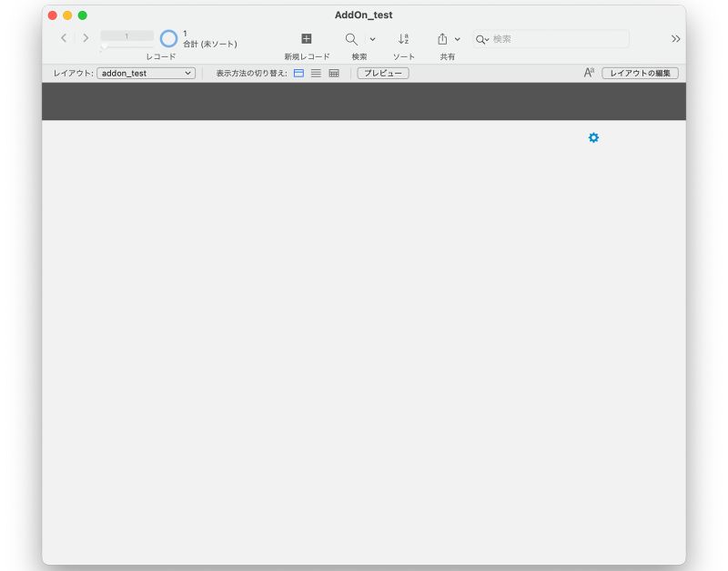Image resolution: width=728 pixels, height=571 pixels.
Task: Open the 共有 dropdown arrow
Action: (458, 39)
